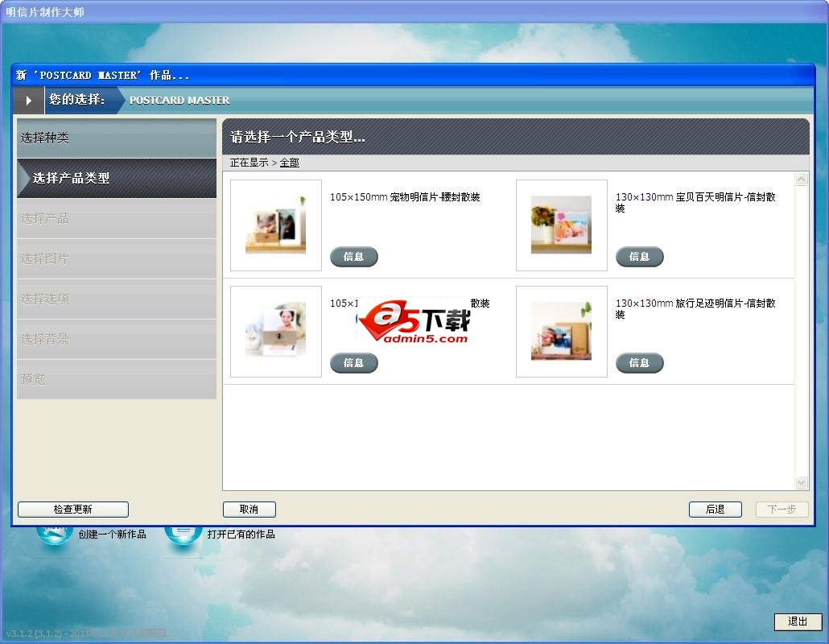Open 信息 for the bridal portrait postcard
Viewport: 829px width, 644px height.
pyautogui.click(x=353, y=363)
